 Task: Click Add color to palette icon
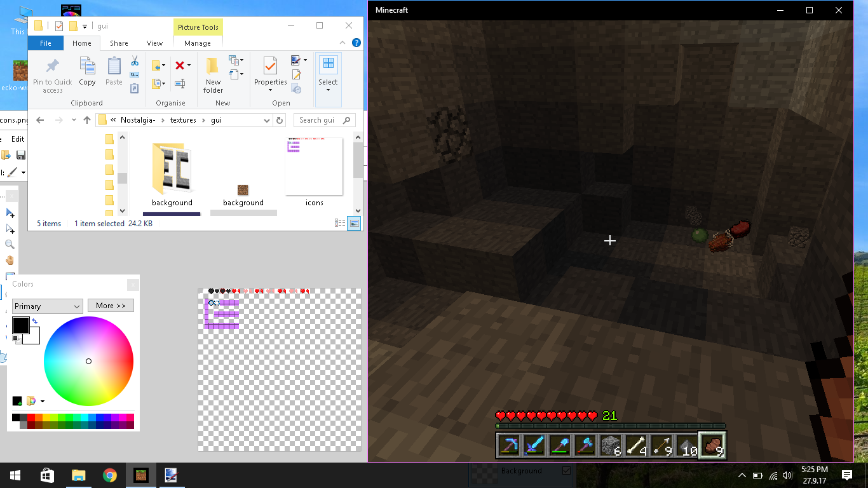coord(17,401)
